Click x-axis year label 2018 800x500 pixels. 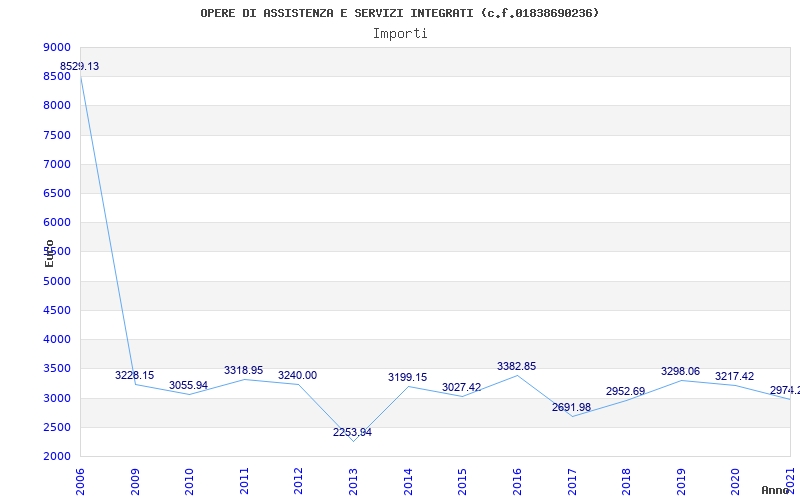tap(627, 482)
